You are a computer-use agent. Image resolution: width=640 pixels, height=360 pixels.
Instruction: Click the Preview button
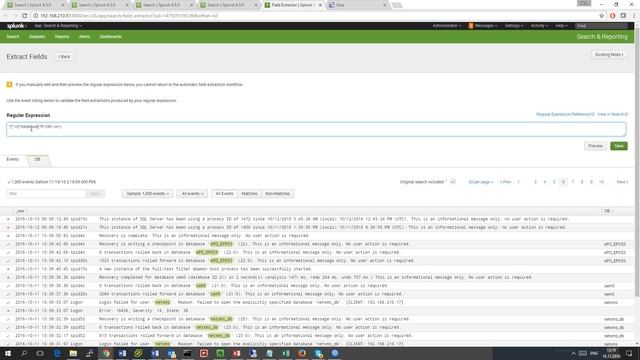click(595, 146)
